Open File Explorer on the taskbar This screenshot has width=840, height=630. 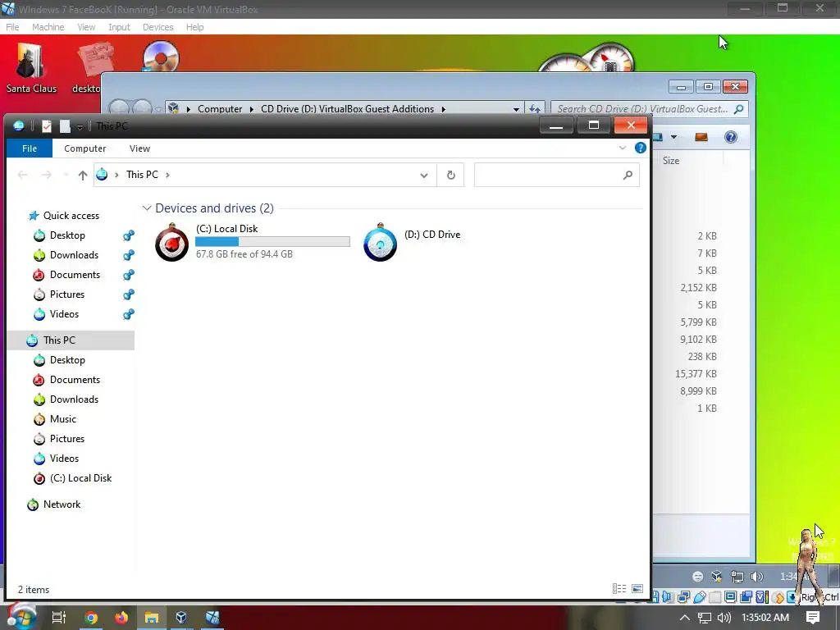[x=152, y=617]
